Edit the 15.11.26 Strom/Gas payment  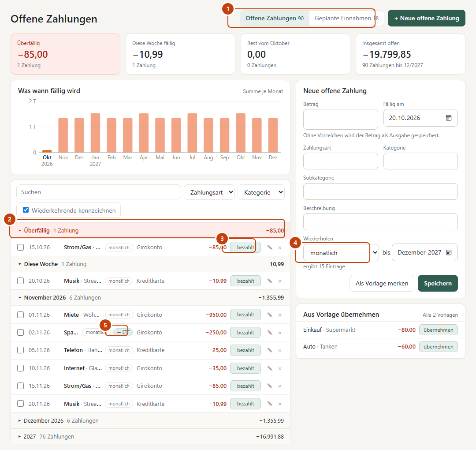[x=270, y=386]
